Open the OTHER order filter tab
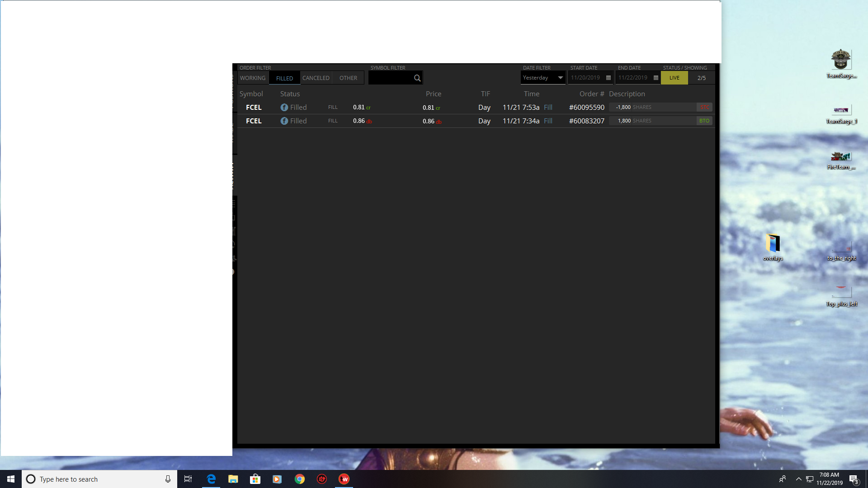 tap(348, 78)
